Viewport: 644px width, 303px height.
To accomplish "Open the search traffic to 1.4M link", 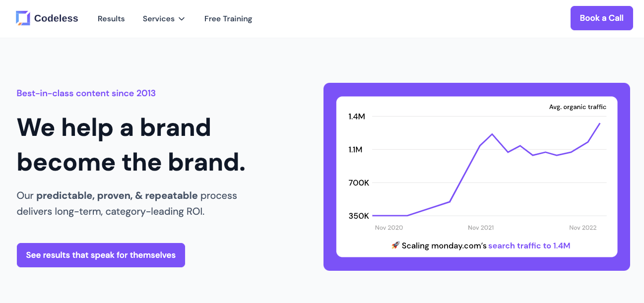I will (529, 245).
